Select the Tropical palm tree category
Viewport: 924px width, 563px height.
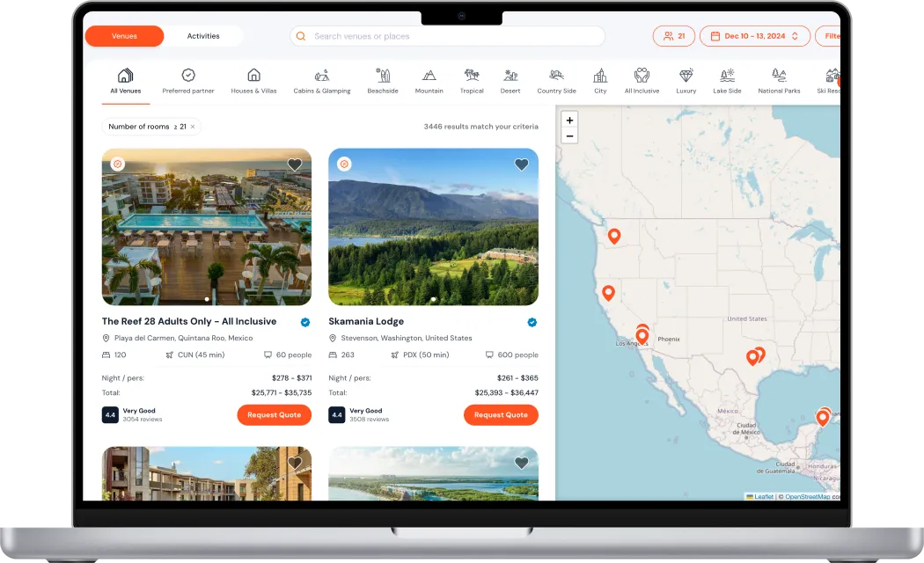coord(472,77)
